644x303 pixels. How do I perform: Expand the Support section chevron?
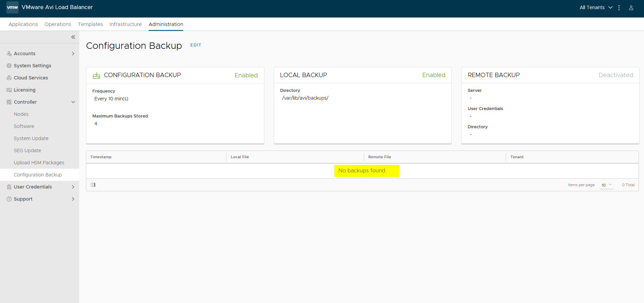73,199
